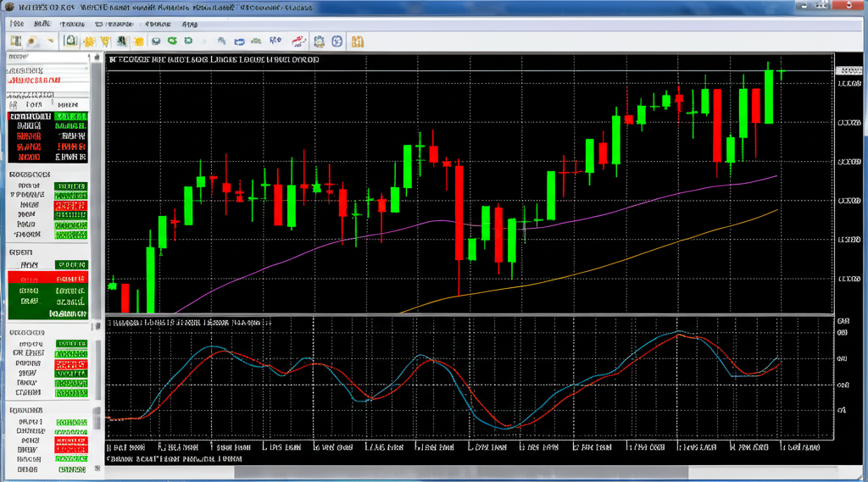This screenshot has width=868, height=482.
Task: Click the small yellow arrow toolbar icon
Action: coord(50,41)
